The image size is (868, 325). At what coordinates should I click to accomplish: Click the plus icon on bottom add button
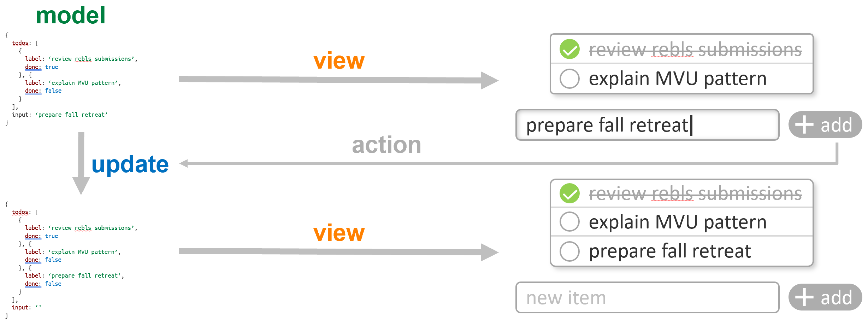click(804, 297)
